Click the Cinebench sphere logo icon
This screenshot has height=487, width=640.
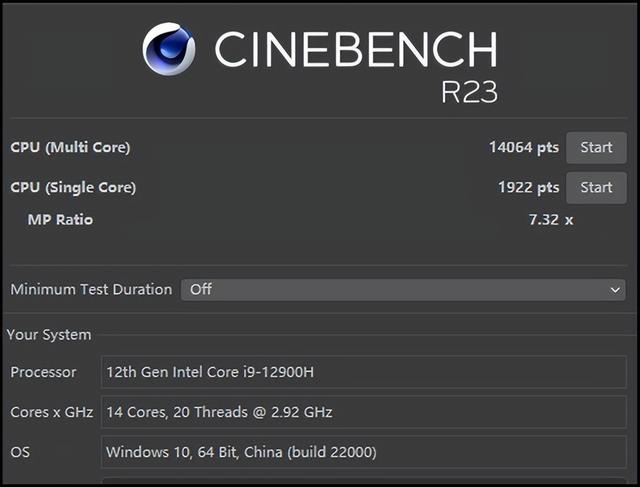pos(169,49)
